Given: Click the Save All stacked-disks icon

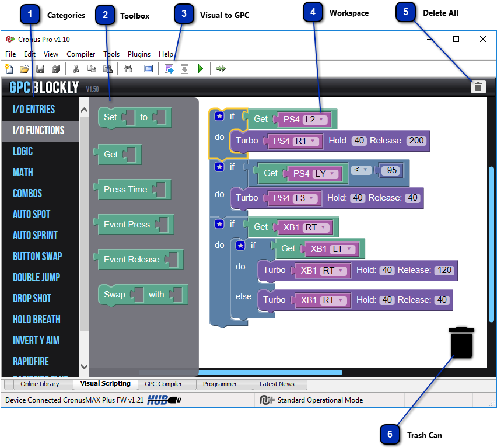Looking at the screenshot, I should coord(56,68).
